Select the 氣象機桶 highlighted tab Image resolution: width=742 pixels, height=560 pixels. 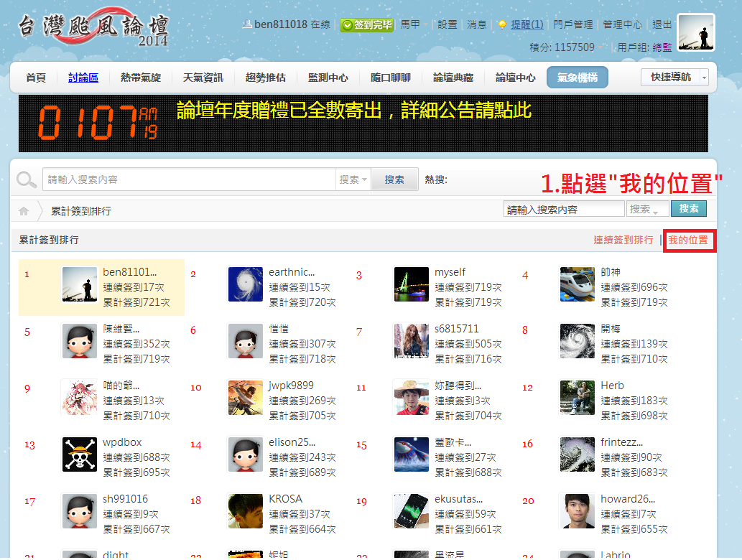pyautogui.click(x=578, y=77)
